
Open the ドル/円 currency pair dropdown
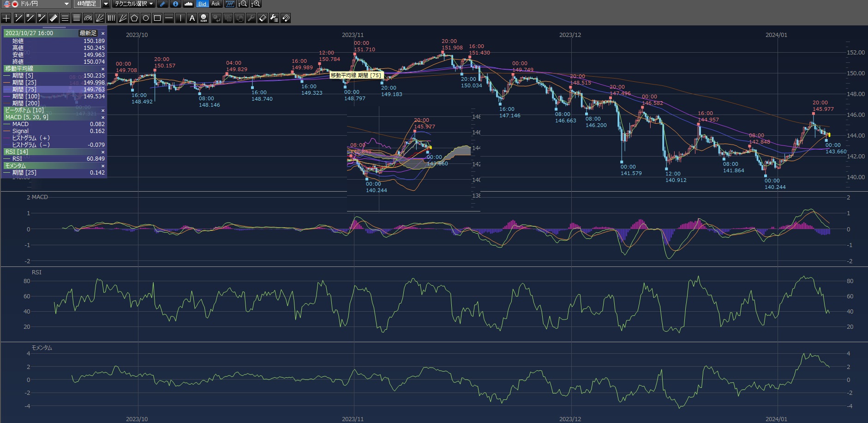pos(66,4)
